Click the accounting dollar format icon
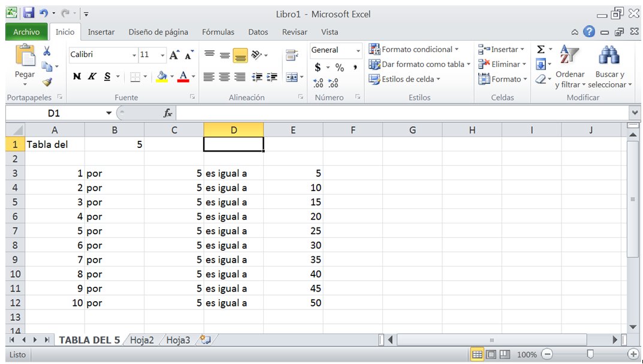The width and height of the screenshot is (643, 364). click(318, 67)
